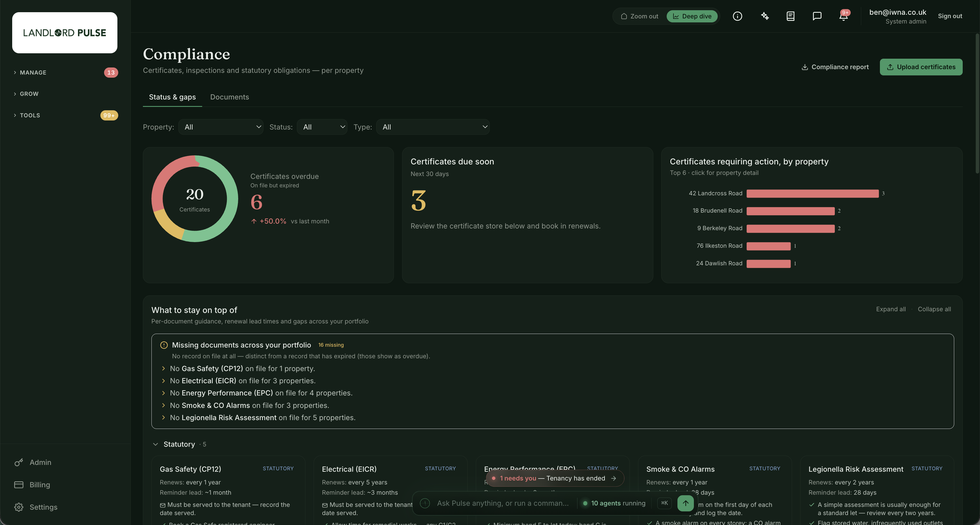
Task: Open the Type filter dropdown
Action: [x=432, y=127]
